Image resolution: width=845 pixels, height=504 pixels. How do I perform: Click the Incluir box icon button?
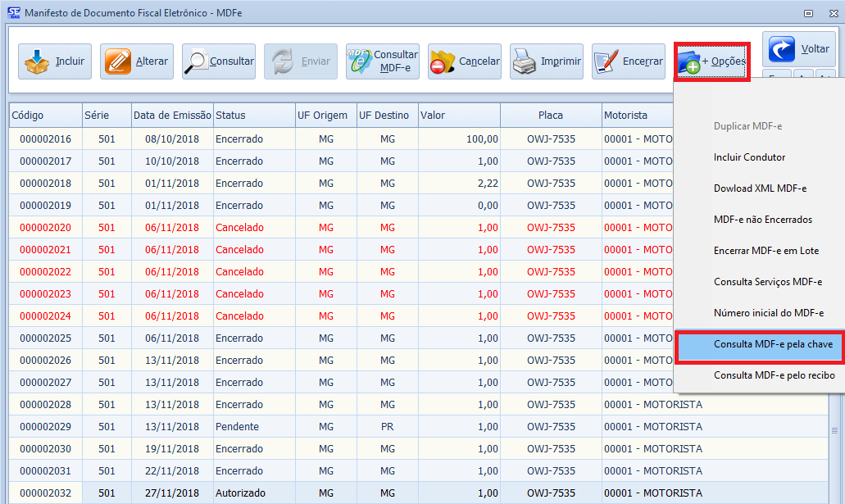pyautogui.click(x=55, y=61)
